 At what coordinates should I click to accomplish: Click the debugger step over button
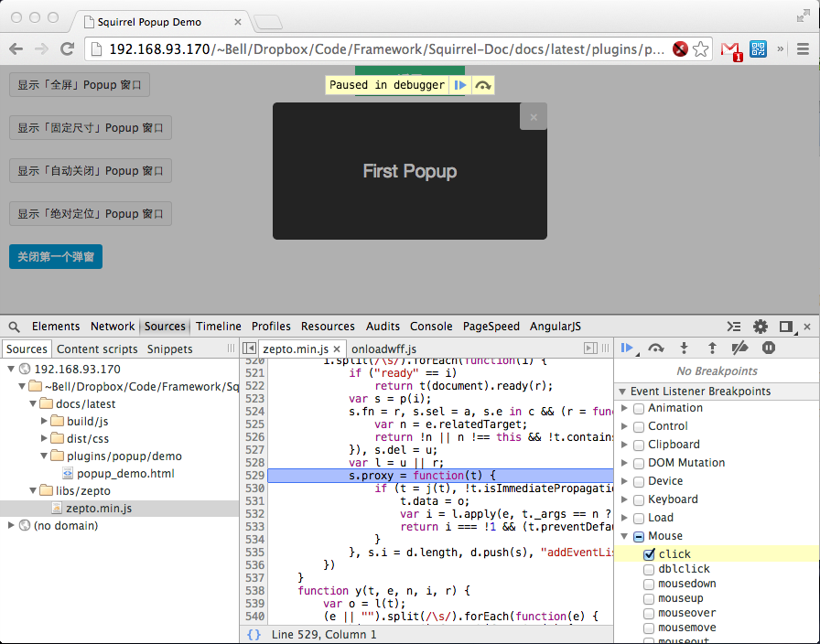(655, 349)
